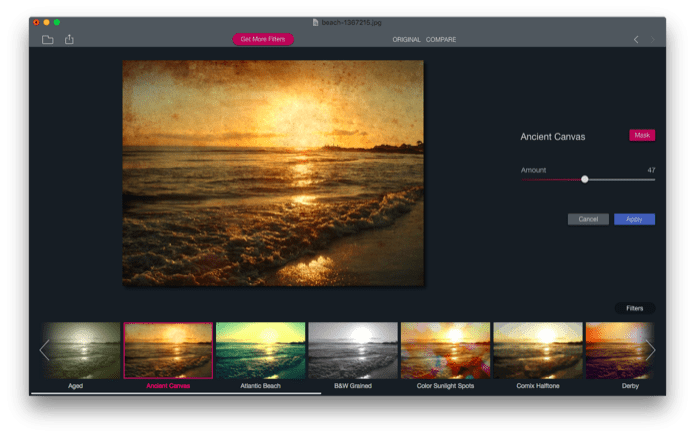695x437 pixels.
Task: Select the Atlantic Beach filter thumbnail
Action: (261, 351)
